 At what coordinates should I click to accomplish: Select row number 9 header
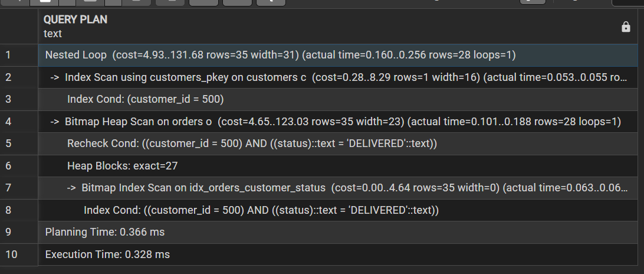(19, 233)
